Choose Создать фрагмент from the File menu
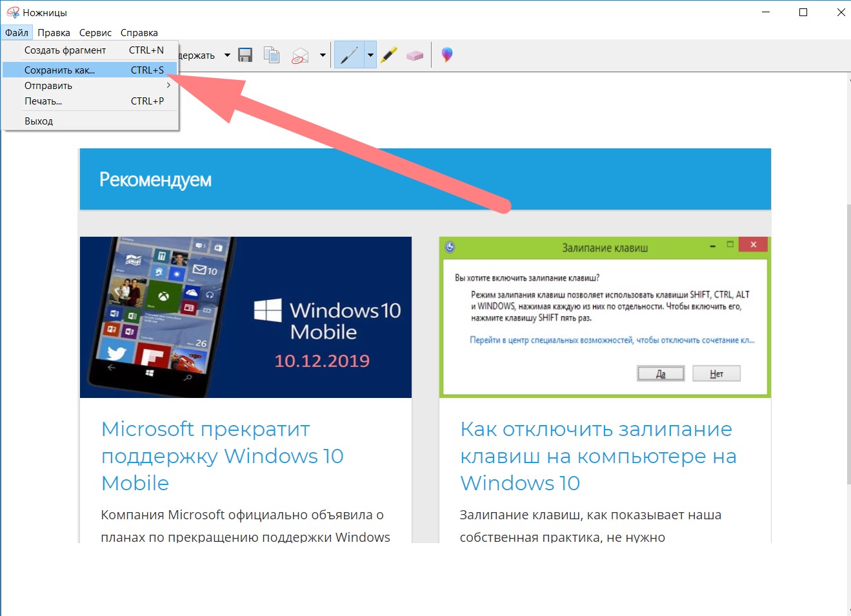Image resolution: width=851 pixels, height=616 pixels. pos(90,50)
